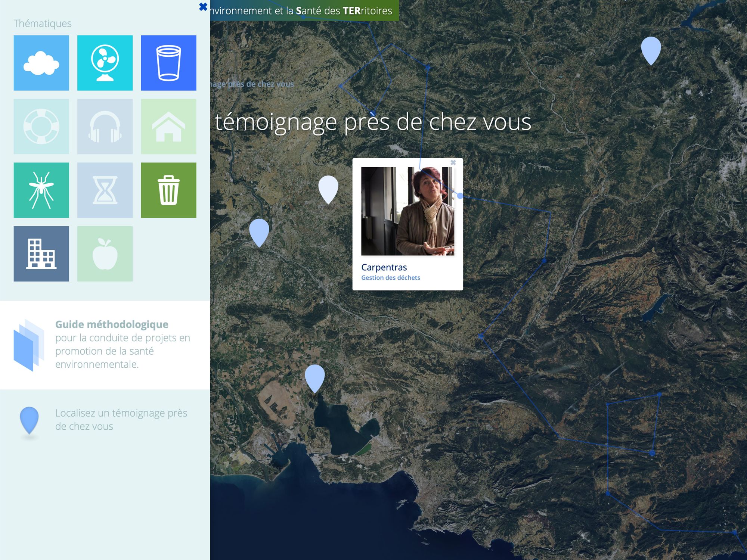Select the office building theme tile

pos(41,253)
